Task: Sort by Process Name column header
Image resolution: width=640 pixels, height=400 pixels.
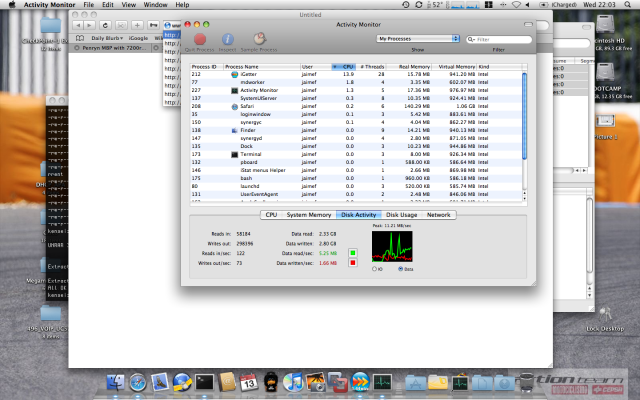Action: point(262,67)
